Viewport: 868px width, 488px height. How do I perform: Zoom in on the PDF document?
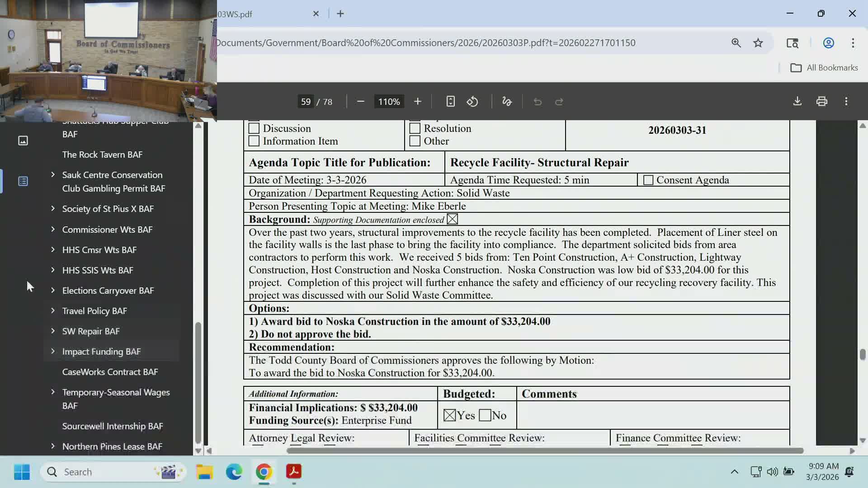[x=417, y=101]
